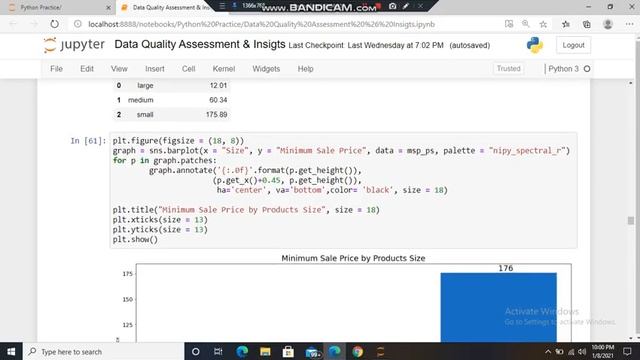640x360 pixels.
Task: Click the volume icon in system tray
Action: tap(582, 352)
